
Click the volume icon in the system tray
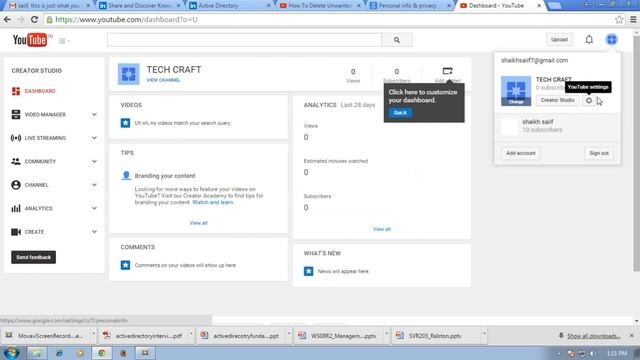593,353
